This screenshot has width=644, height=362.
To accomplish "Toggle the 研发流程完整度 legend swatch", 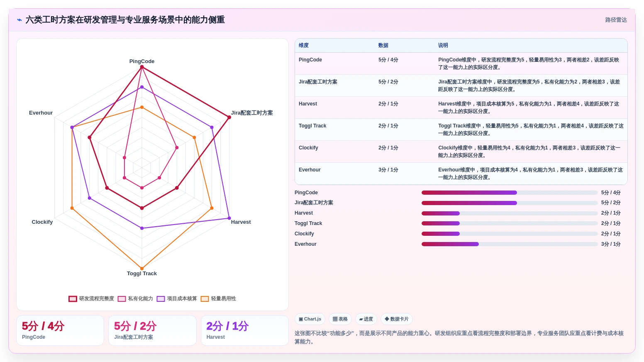I will pyautogui.click(x=73, y=299).
